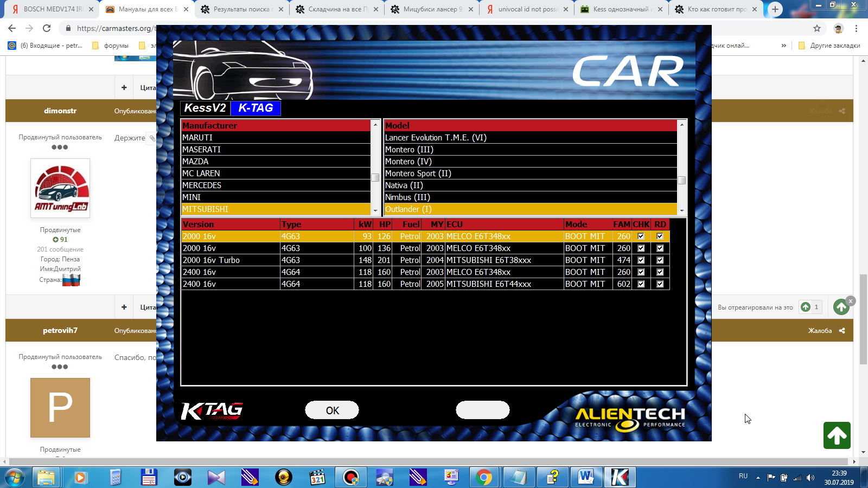Grab the Manufacturer list scrollbar thumb
Image resolution: width=868 pixels, height=488 pixels.
(x=375, y=177)
